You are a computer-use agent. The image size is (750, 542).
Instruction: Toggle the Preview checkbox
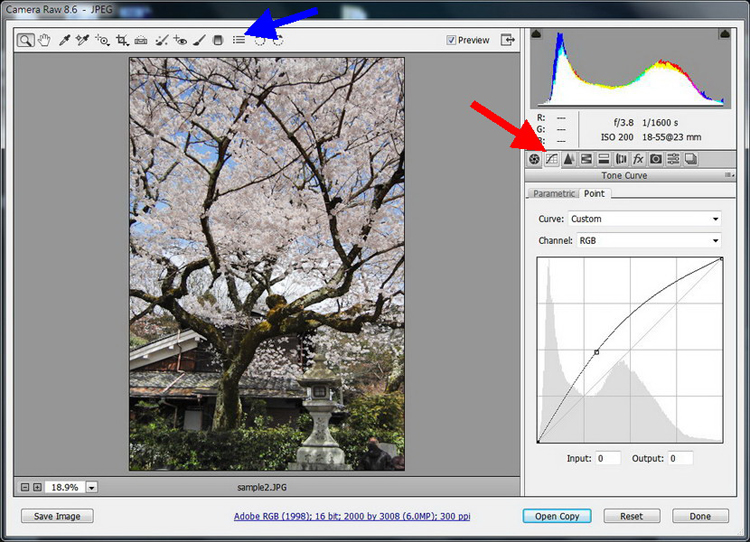[451, 40]
